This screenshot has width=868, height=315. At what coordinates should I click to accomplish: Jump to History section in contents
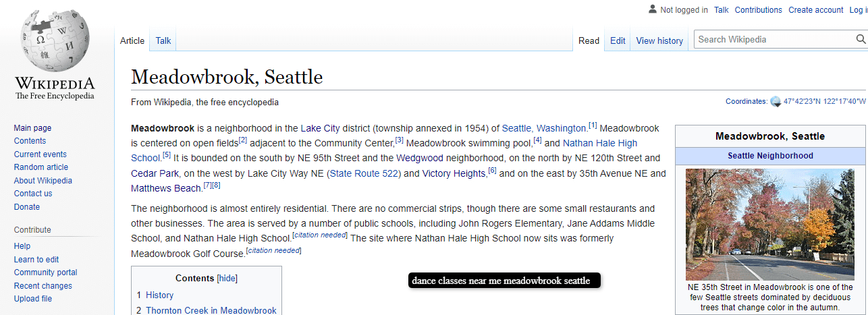[159, 295]
